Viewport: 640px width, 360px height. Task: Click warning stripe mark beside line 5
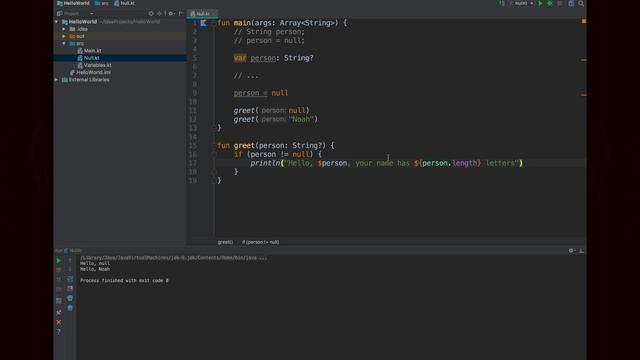584,60
